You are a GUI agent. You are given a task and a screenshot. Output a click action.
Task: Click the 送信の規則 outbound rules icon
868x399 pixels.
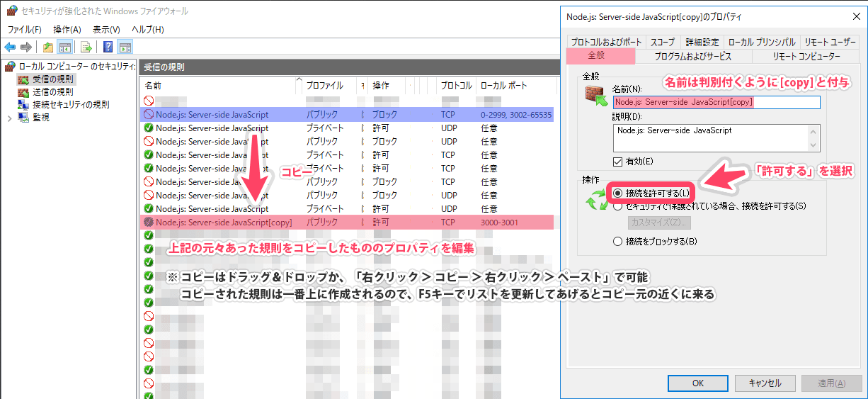click(23, 91)
